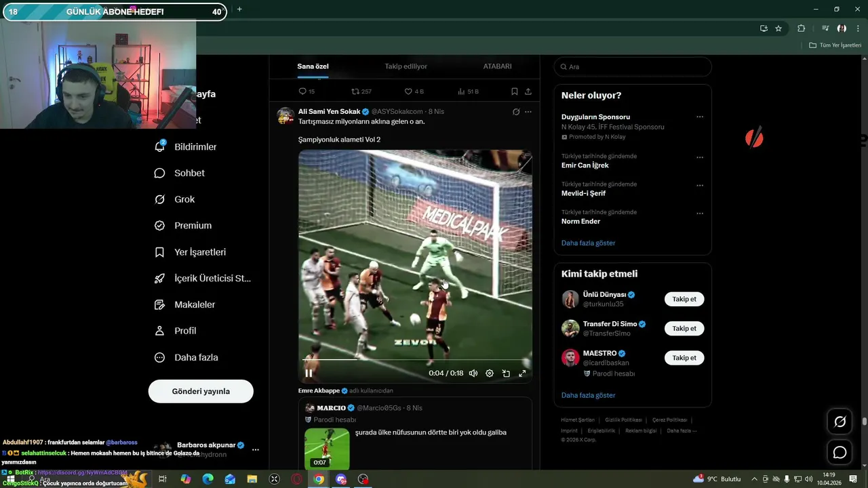Open Mevlid-i Şerif trending topic
Viewport: 868px width, 488px height.
click(x=583, y=193)
